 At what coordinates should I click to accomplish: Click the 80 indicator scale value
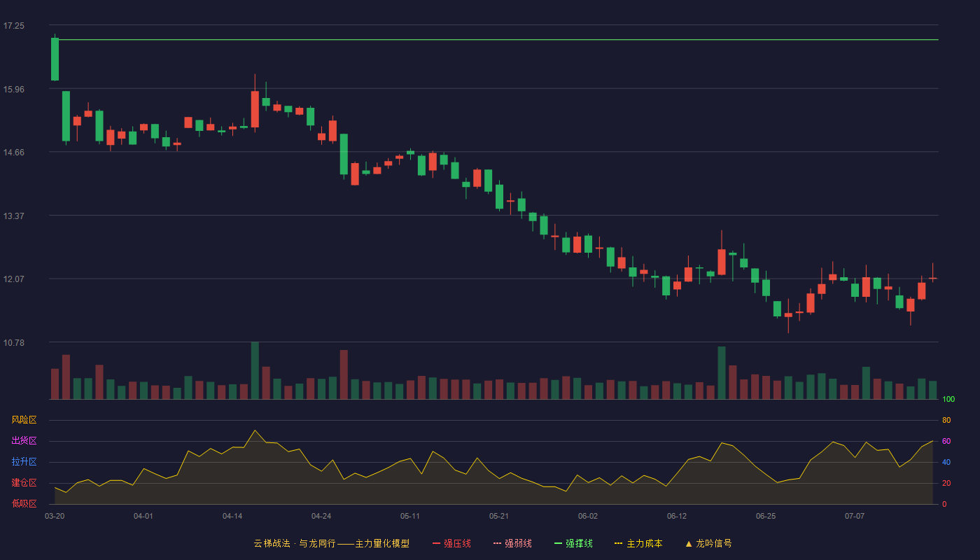[x=946, y=420]
